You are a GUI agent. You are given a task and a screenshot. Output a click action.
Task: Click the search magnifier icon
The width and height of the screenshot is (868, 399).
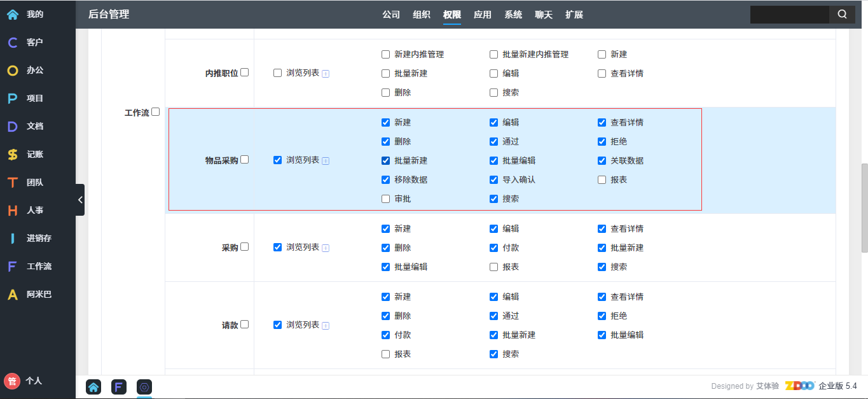[842, 15]
